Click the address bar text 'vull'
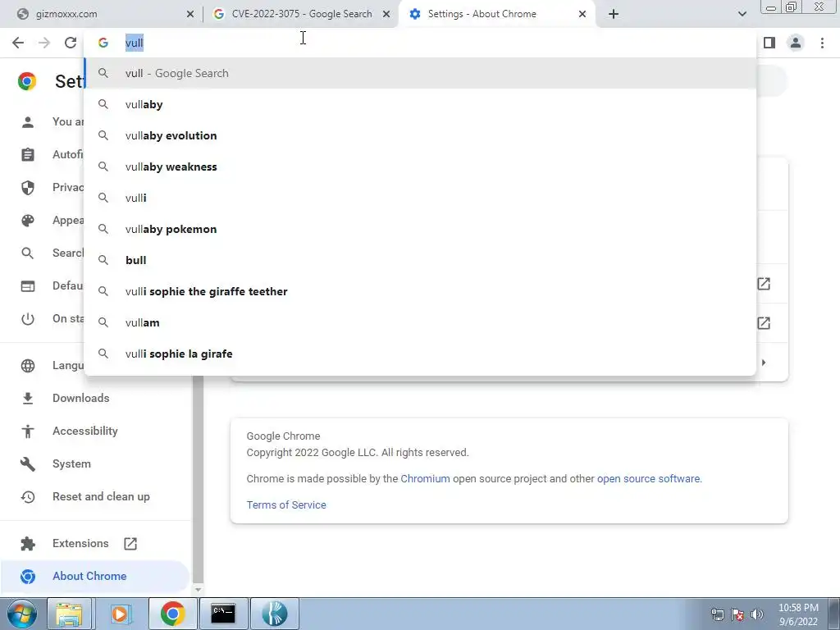Viewport: 840px width, 630px height. [x=134, y=43]
